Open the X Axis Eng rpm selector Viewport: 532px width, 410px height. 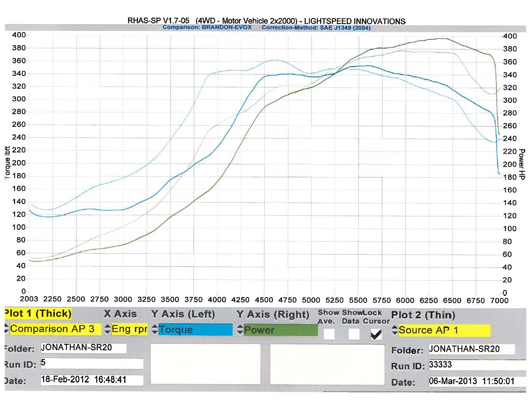pos(129,329)
